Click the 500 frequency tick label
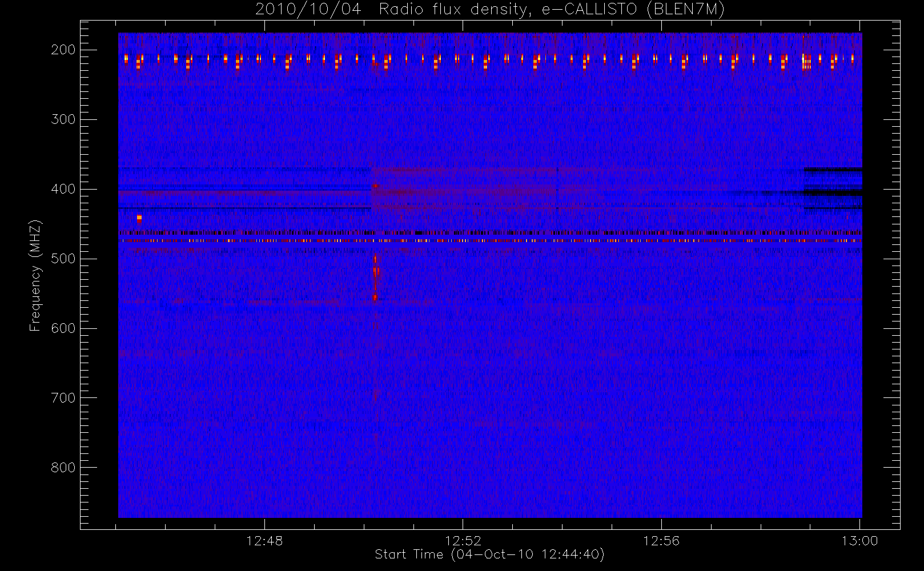The height and width of the screenshot is (571, 924). coord(63,259)
